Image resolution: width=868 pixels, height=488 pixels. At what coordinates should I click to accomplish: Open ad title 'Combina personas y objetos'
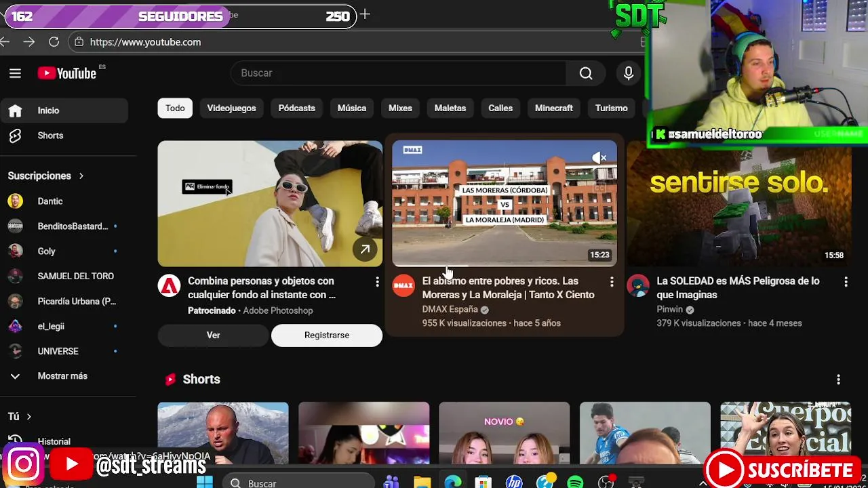pos(262,288)
